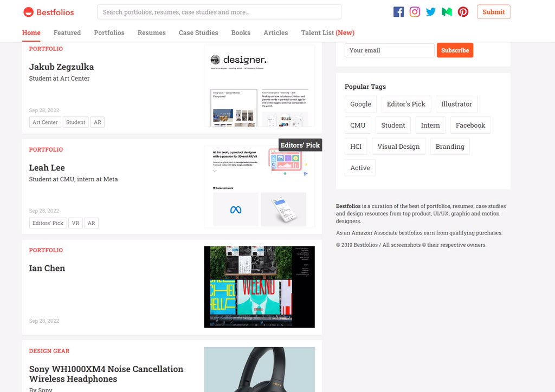Focus the portfolio search field
Viewport: 555px width, 392px height.
(219, 12)
